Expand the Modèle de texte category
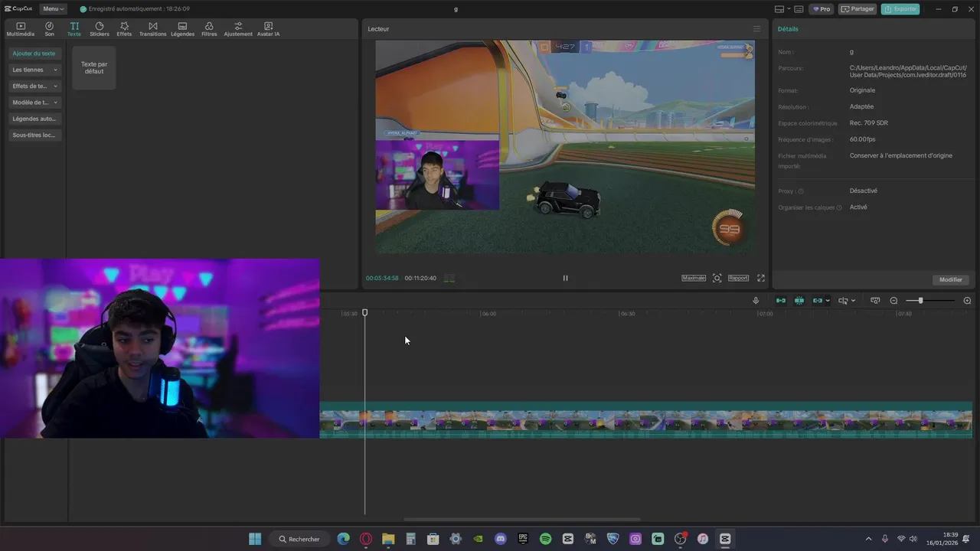The image size is (980, 551). tap(34, 102)
